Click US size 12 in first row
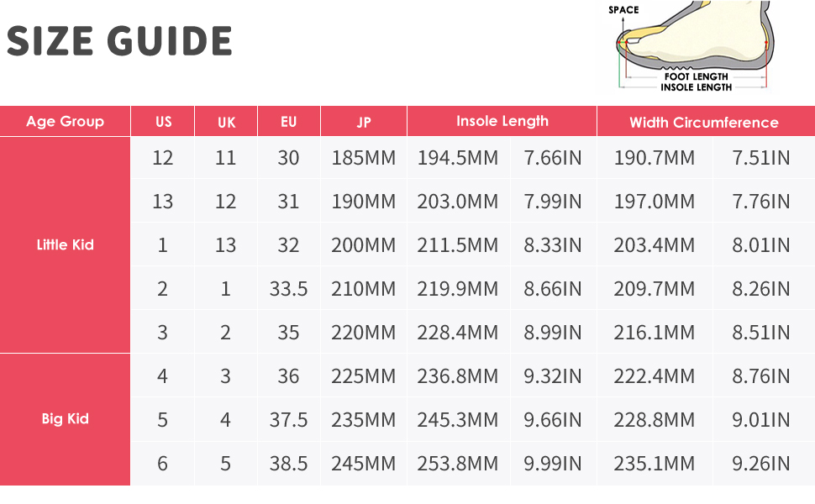This screenshot has height=504, width=815. click(163, 158)
